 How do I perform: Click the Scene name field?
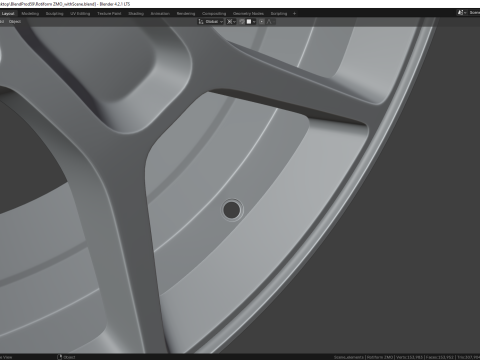pos(474,13)
